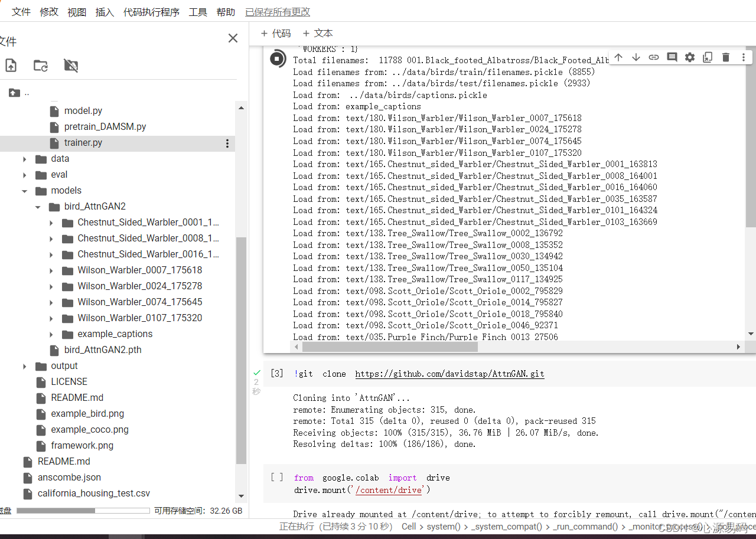Stop the running cell execution
The width and height of the screenshot is (756, 539).
point(277,58)
